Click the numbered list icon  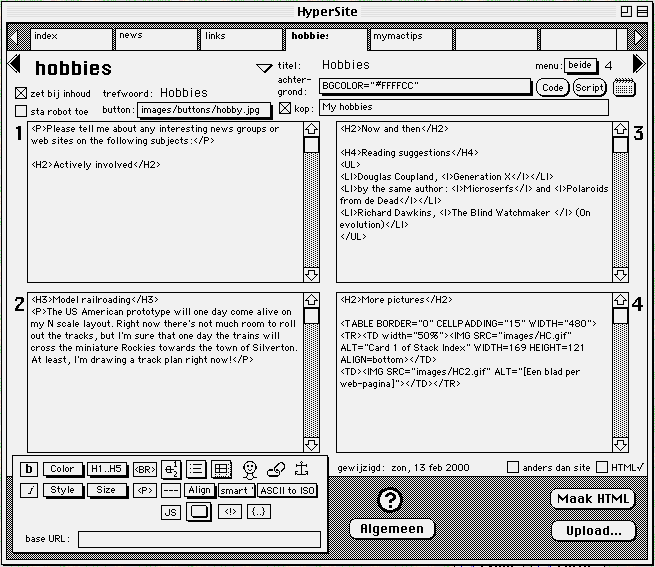pos(171,469)
